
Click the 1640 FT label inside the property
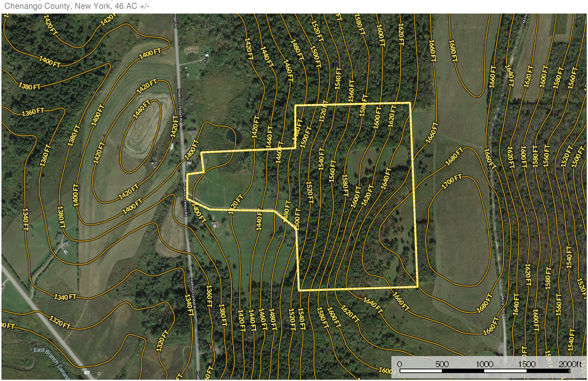pyautogui.click(x=386, y=178)
